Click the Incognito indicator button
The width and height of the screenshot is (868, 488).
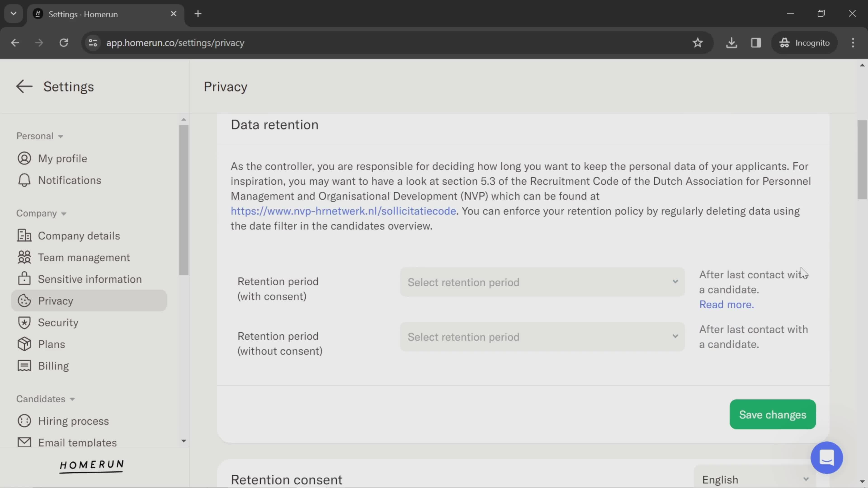[x=804, y=43]
